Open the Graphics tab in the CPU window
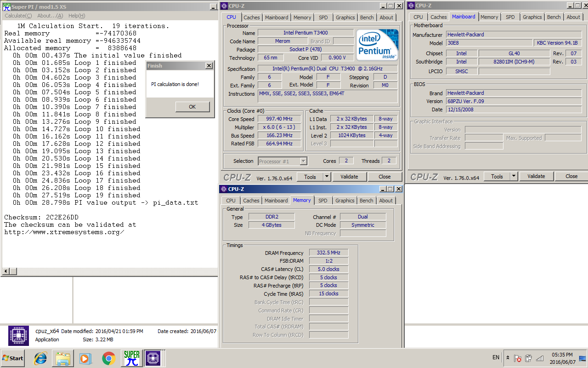The height and width of the screenshot is (368, 588). [345, 17]
